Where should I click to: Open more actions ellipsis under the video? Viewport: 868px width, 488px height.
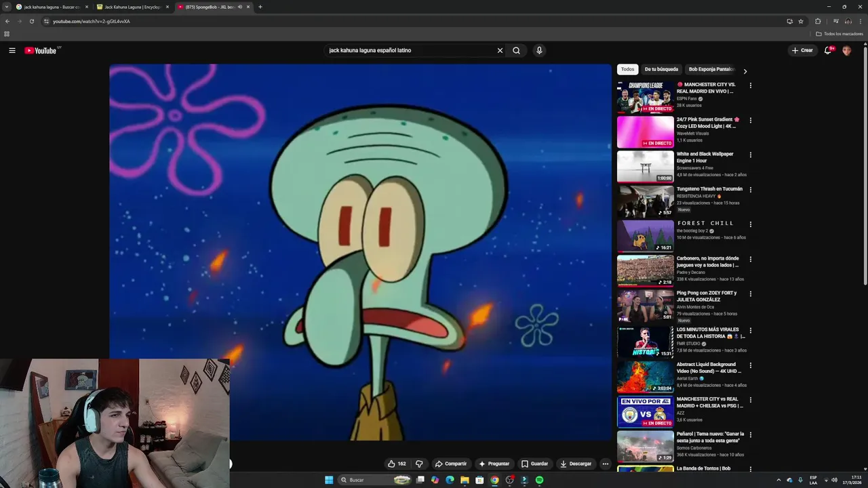pos(606,464)
